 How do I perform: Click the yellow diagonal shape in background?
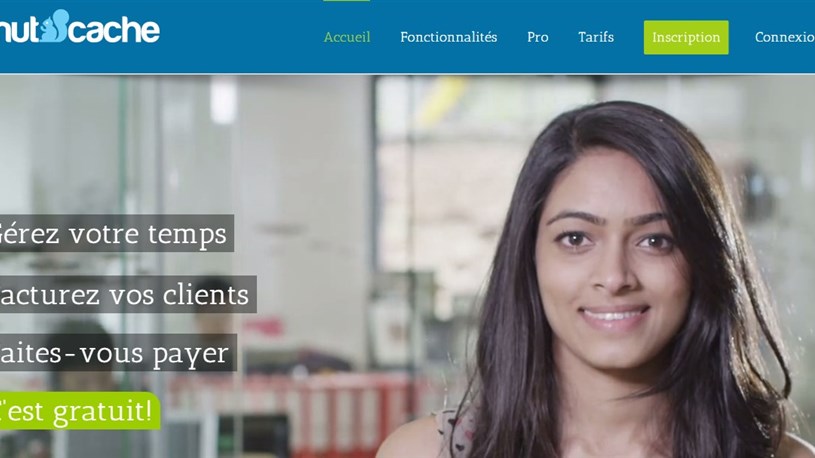point(442,101)
